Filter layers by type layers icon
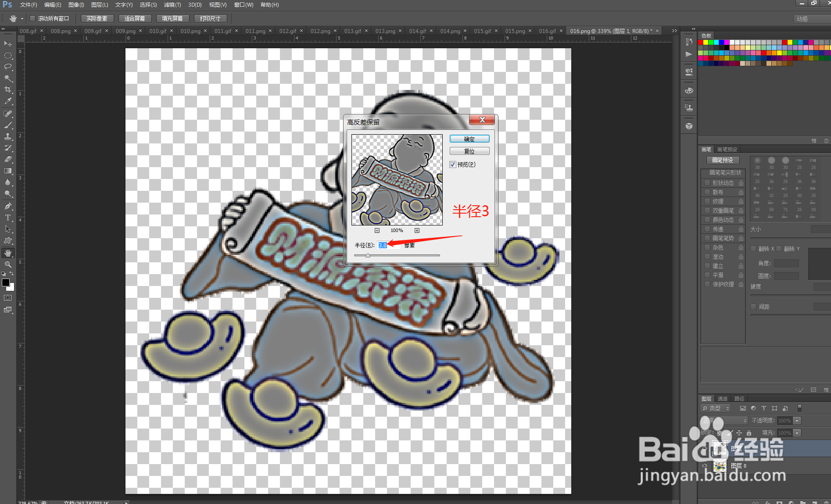Image resolution: width=831 pixels, height=504 pixels. coord(764,408)
